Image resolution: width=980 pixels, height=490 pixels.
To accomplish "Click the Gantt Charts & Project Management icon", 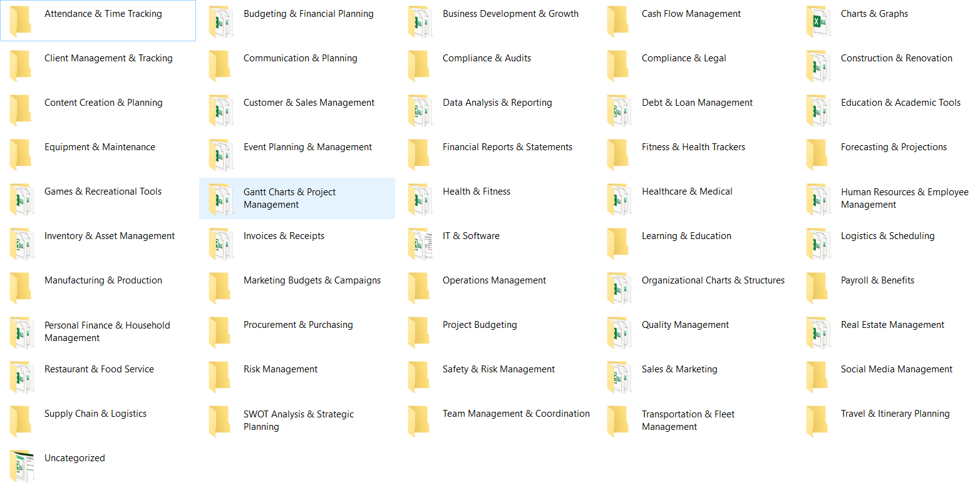I will pyautogui.click(x=220, y=199).
